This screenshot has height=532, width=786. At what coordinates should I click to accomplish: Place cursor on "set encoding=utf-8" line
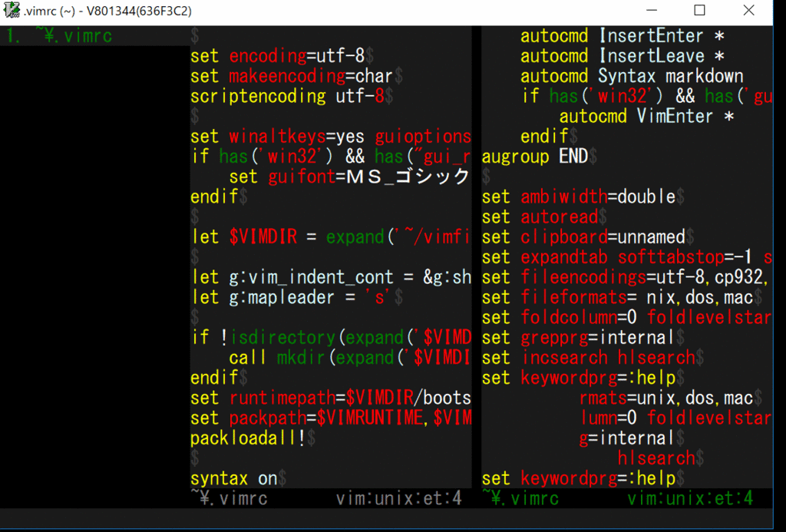(282, 56)
